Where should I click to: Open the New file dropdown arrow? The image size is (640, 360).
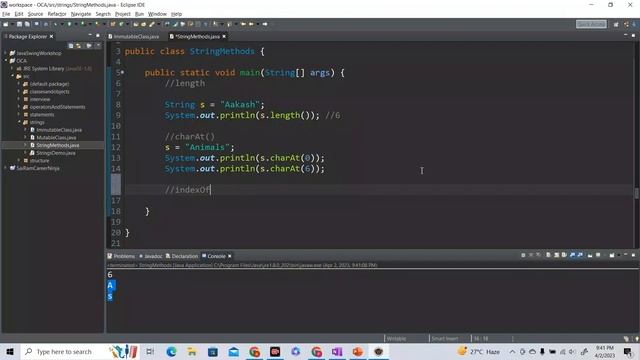pyautogui.click(x=12, y=24)
